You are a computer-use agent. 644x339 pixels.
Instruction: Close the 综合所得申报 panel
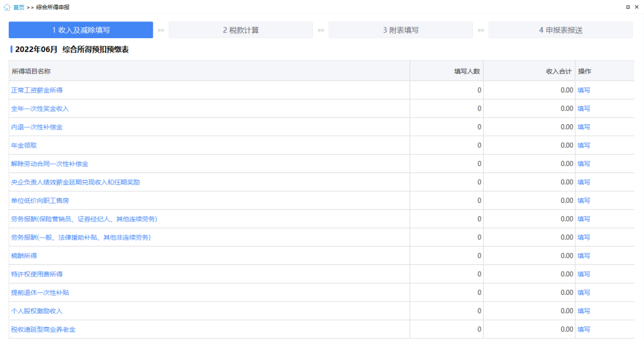pos(636,7)
